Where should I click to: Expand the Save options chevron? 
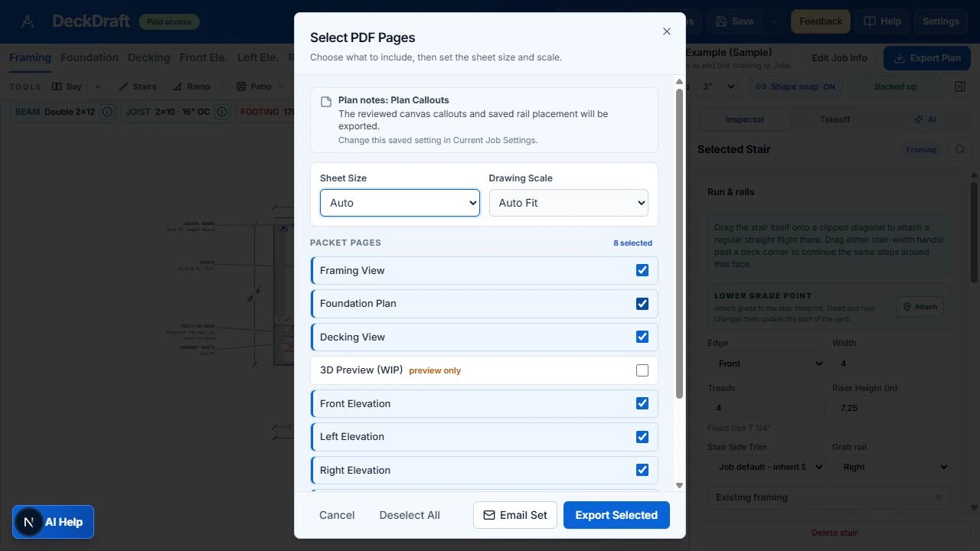point(773,21)
